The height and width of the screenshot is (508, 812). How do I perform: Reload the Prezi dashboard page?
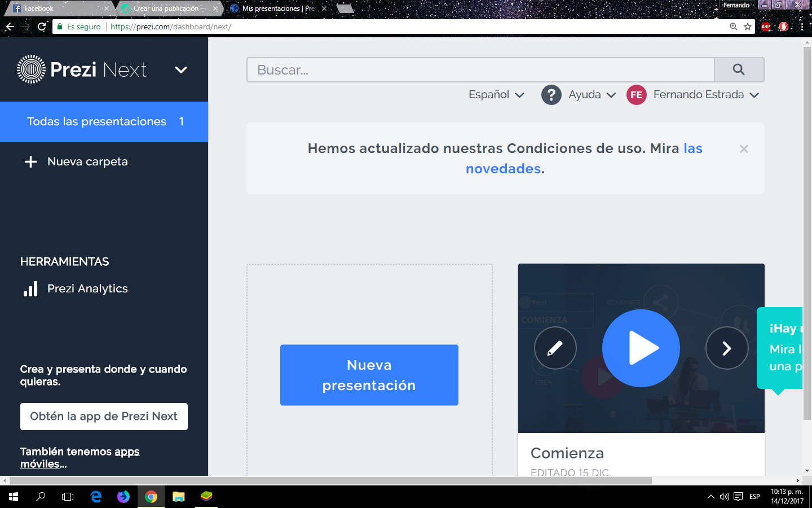pyautogui.click(x=42, y=27)
